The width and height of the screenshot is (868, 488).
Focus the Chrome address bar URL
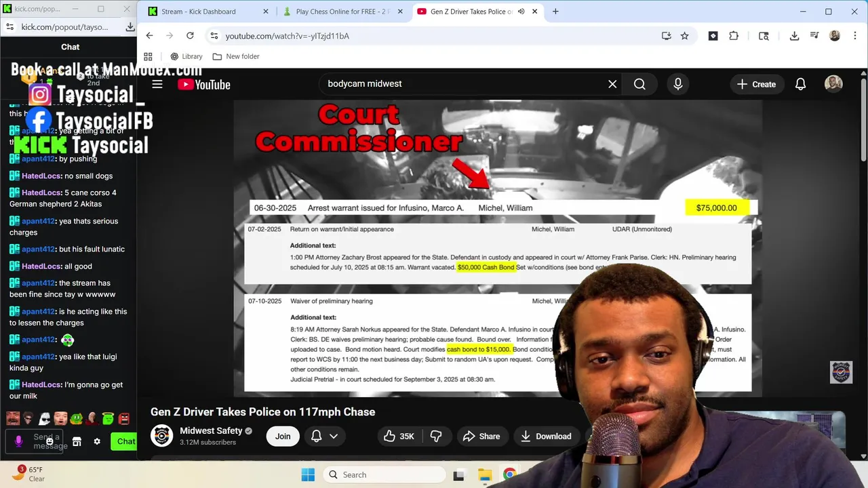tap(287, 36)
